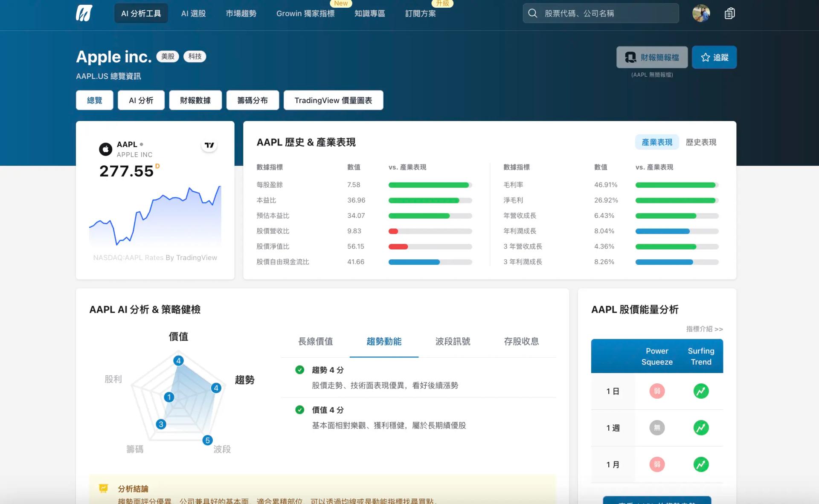Open TradingView logo on AAPL chart
Viewport: 819px width, 504px height.
209,145
